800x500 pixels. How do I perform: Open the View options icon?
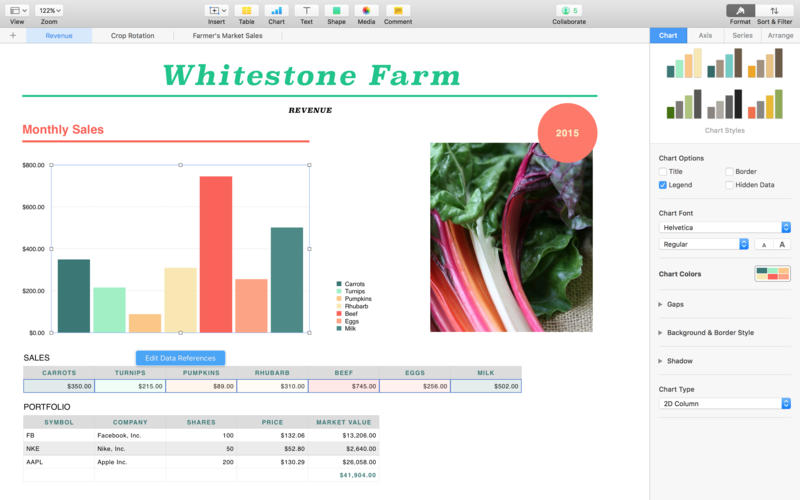[x=18, y=10]
